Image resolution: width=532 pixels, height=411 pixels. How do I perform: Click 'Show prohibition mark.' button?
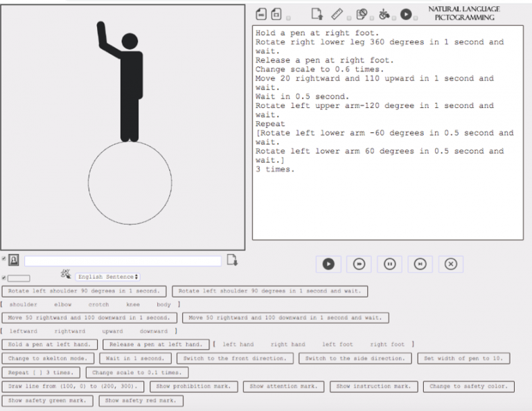click(193, 387)
